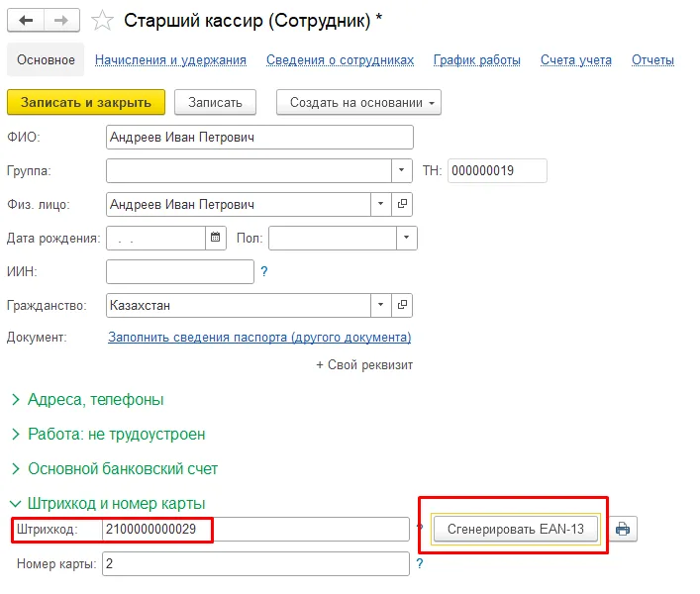700x594 pixels.
Task: Open the Сведения о сотрудниках tab
Action: point(341,59)
